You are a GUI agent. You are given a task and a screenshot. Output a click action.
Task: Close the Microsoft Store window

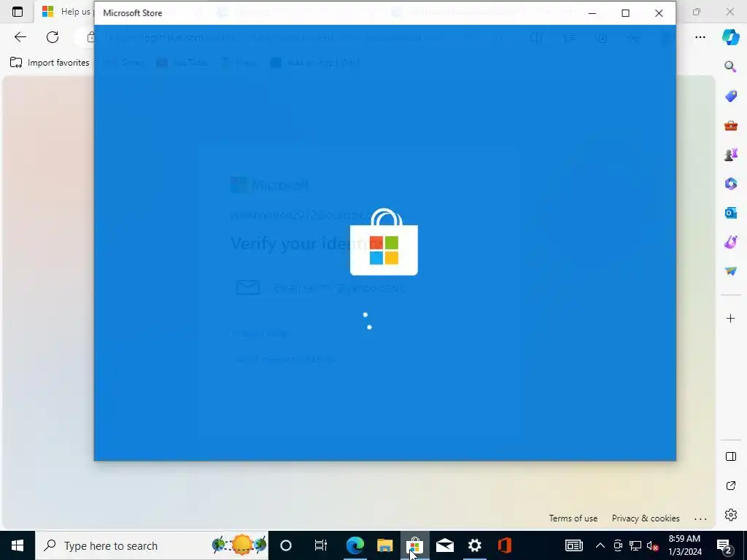pyautogui.click(x=659, y=13)
